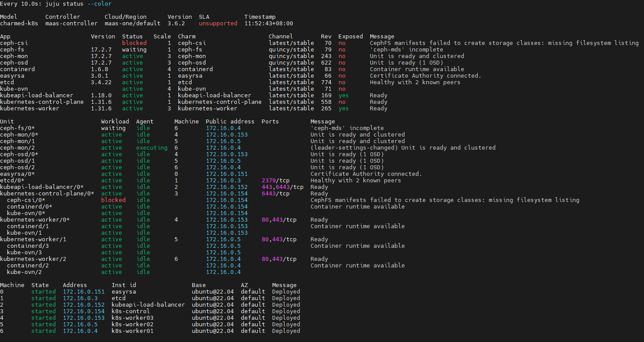Select model name 'charmed-k8s'
The image size is (644, 342).
click(19, 24)
